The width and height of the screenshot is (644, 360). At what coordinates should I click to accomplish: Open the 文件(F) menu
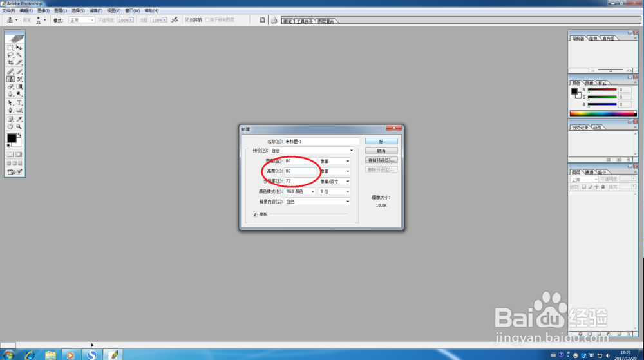pyautogui.click(x=8, y=11)
